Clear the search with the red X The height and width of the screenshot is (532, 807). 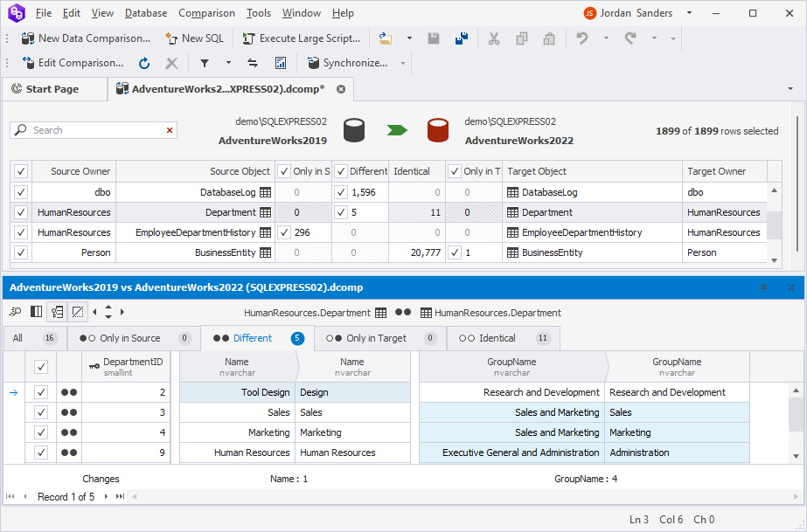170,130
